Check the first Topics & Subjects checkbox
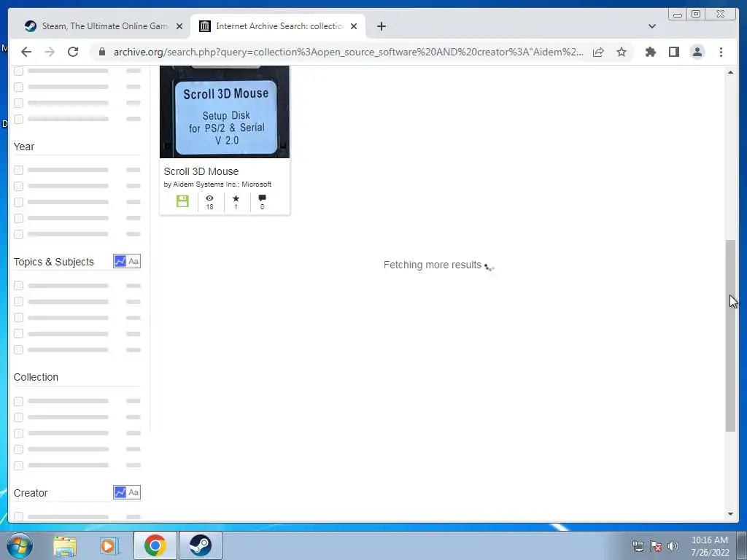 click(x=18, y=286)
